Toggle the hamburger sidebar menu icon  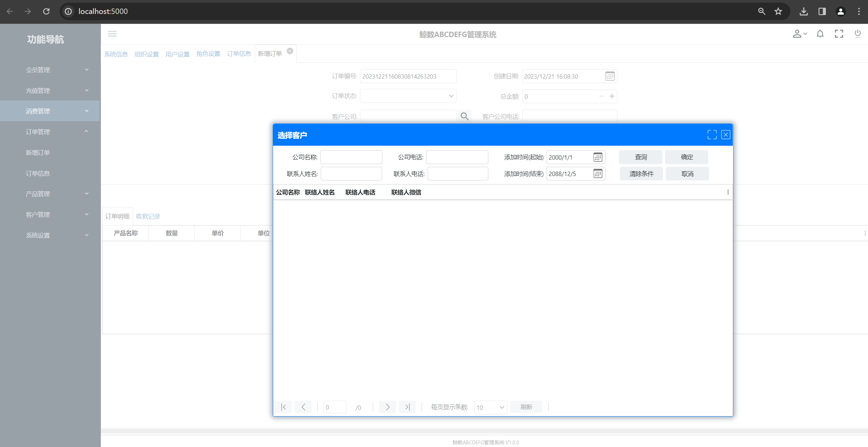point(112,34)
